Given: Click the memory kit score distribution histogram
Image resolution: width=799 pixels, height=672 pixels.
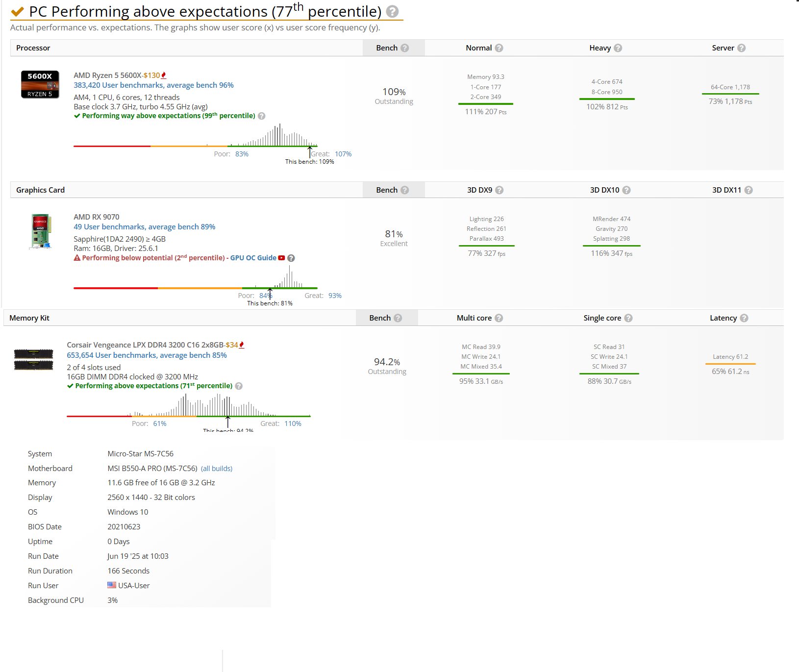Looking at the screenshot, I should [189, 405].
